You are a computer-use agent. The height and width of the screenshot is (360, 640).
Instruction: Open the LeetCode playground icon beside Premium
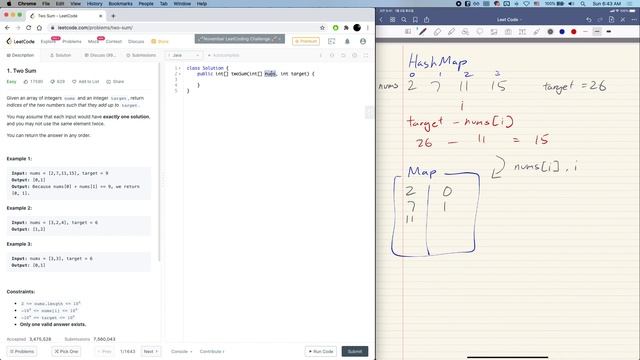[331, 41]
